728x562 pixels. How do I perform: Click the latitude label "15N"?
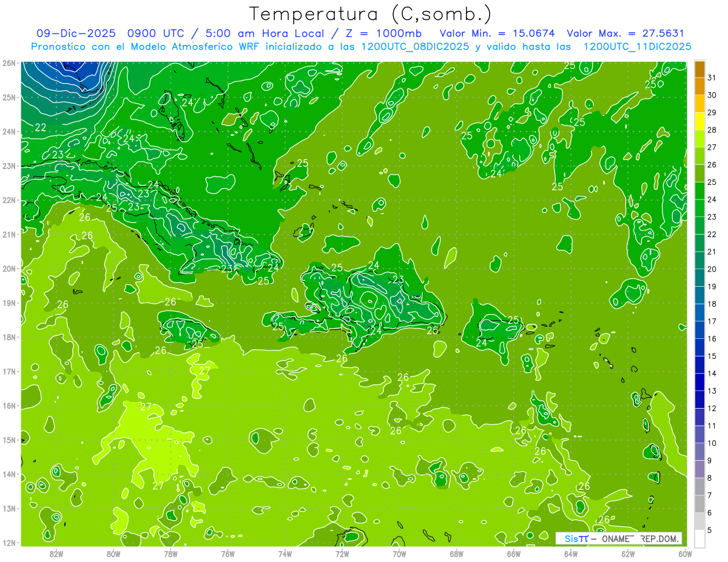(9, 440)
